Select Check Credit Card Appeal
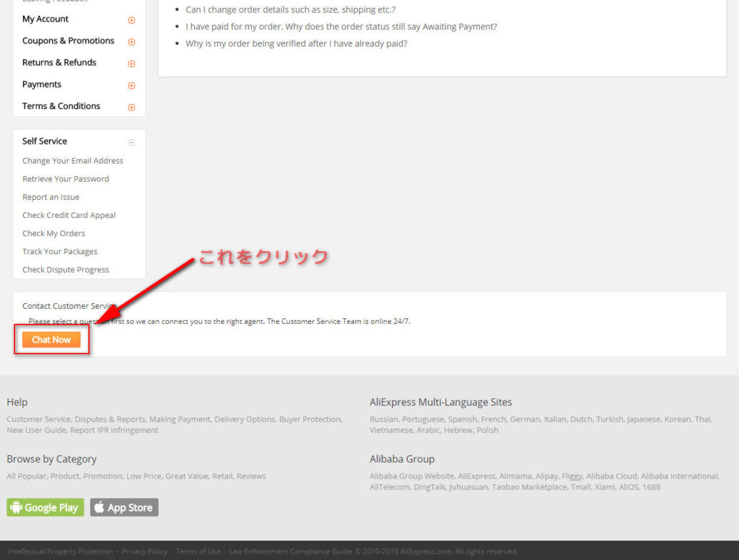Viewport: 739px width, 560px height. tap(69, 215)
